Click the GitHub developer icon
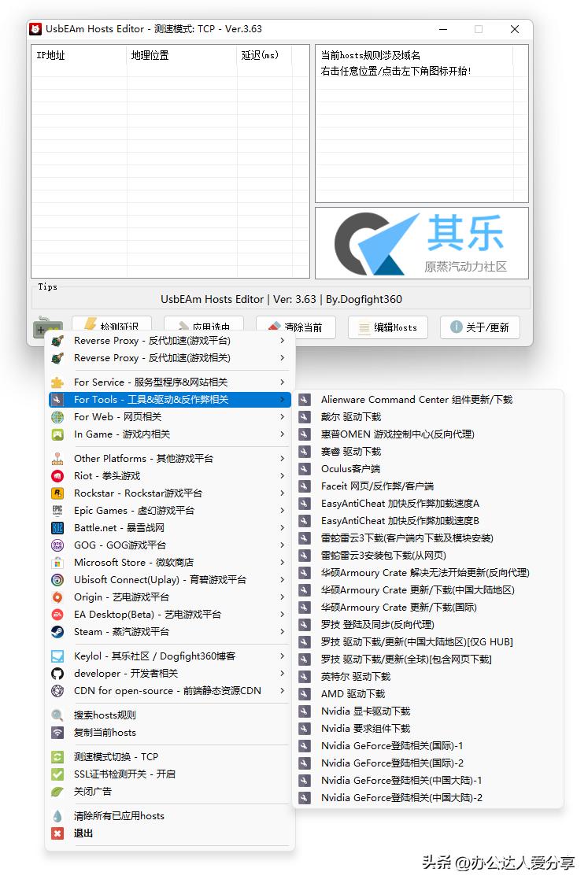588x883 pixels. (57, 674)
